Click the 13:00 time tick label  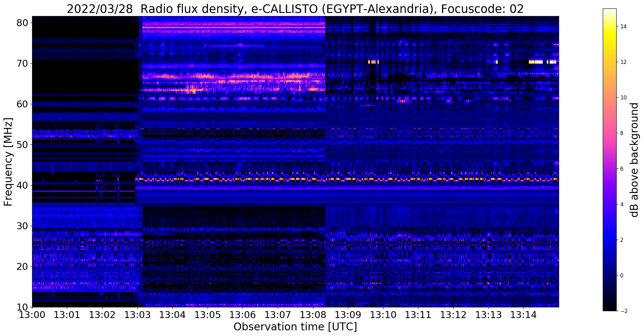[32, 315]
